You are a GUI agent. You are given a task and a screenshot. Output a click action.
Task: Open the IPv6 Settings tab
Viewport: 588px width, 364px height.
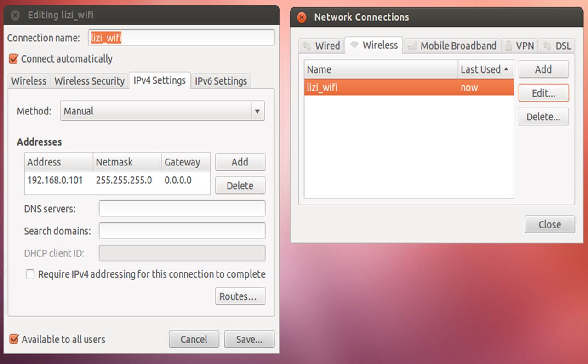(221, 81)
